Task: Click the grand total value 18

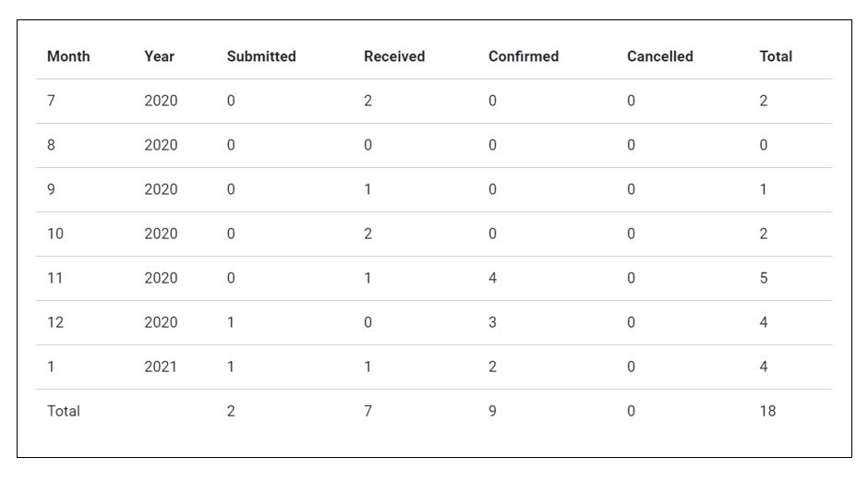Action: click(767, 411)
